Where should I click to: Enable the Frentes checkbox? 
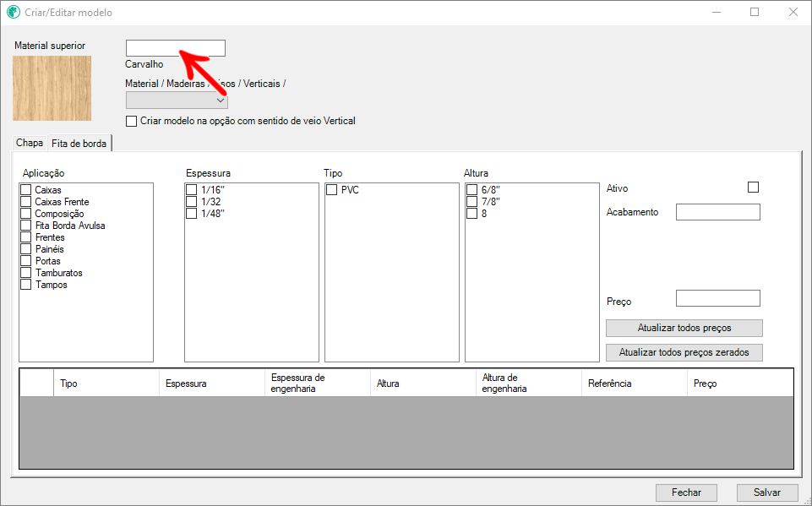26,237
